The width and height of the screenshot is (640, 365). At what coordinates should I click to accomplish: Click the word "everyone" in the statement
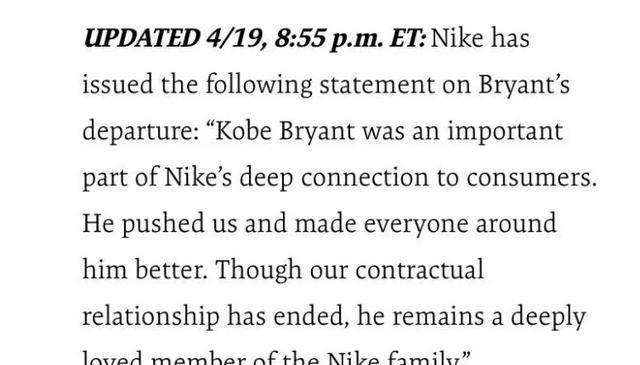coord(416,225)
